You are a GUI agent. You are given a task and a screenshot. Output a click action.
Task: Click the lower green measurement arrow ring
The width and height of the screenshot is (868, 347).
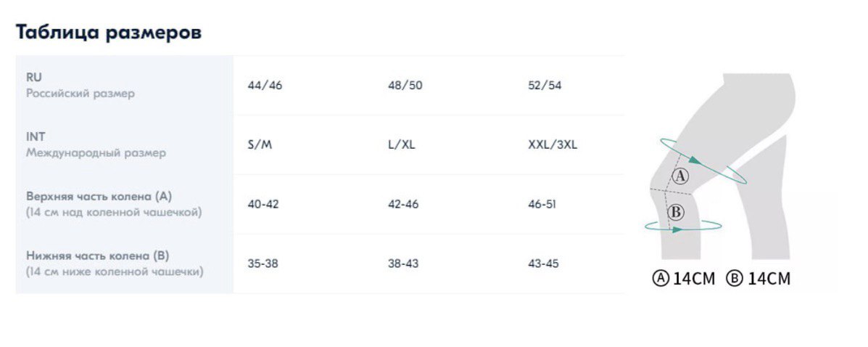pos(684,226)
